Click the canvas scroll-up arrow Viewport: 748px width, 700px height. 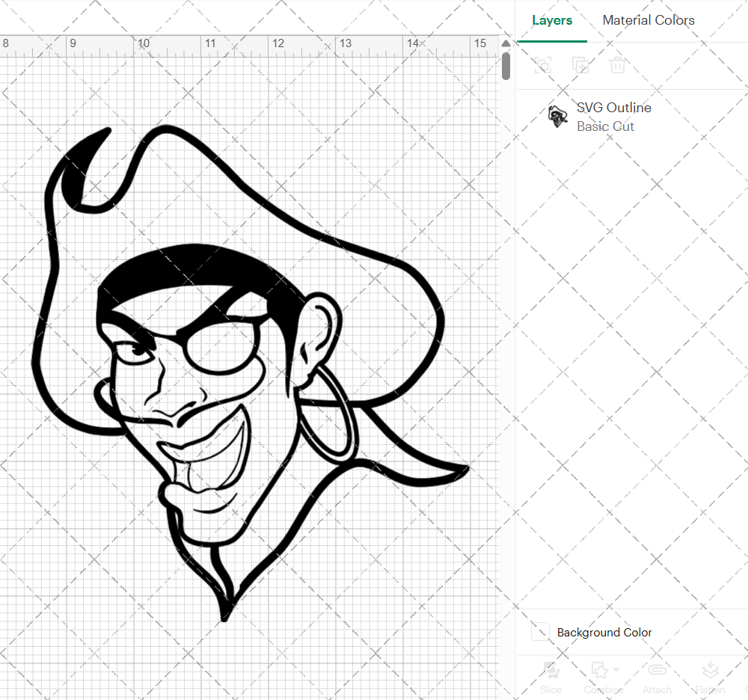pyautogui.click(x=506, y=43)
